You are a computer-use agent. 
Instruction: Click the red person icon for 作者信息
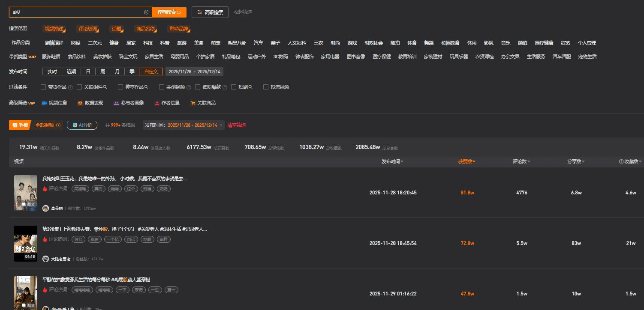tap(157, 103)
